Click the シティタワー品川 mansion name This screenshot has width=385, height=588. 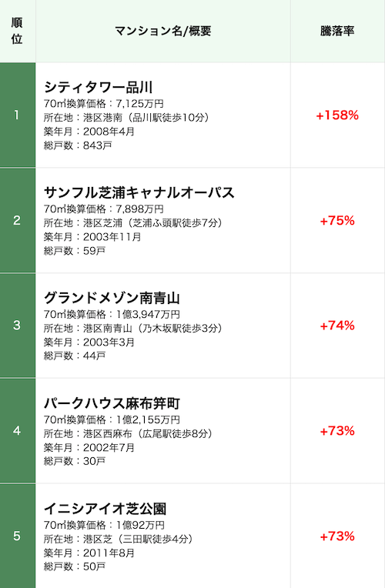point(99,87)
